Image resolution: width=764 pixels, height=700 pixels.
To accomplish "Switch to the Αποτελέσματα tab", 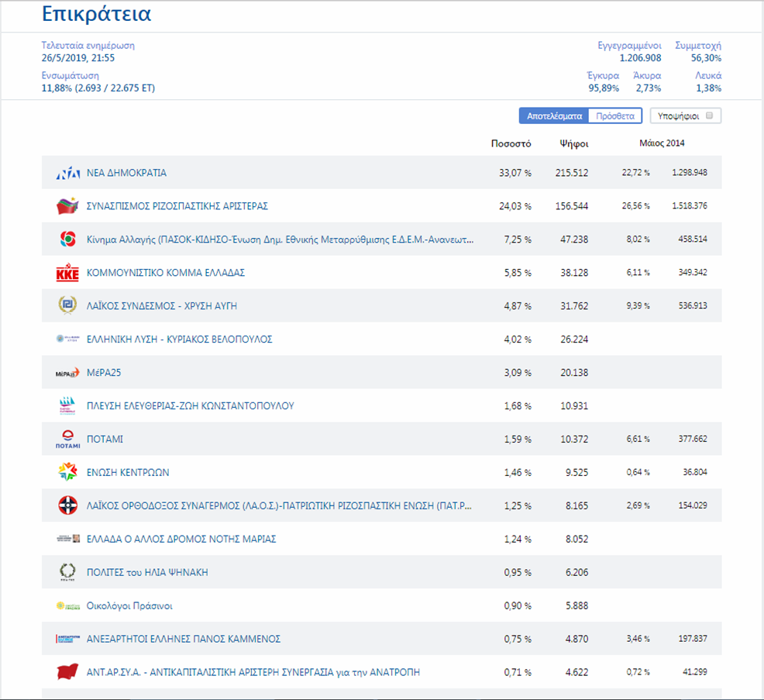I will 554,116.
